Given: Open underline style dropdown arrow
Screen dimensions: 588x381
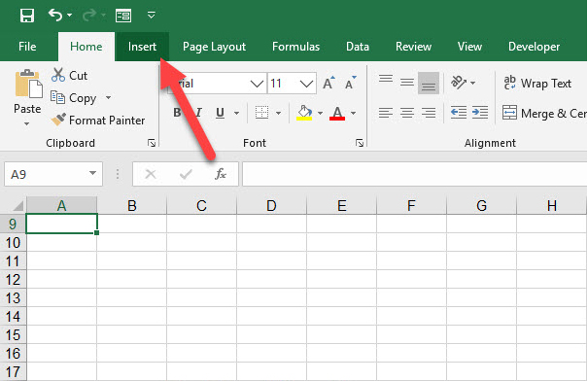Looking at the screenshot, I should pos(236,113).
